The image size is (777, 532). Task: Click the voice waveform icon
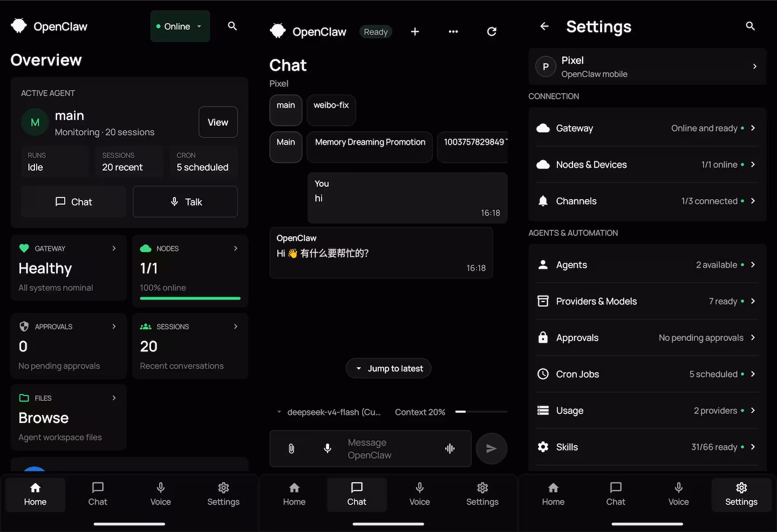[450, 448]
